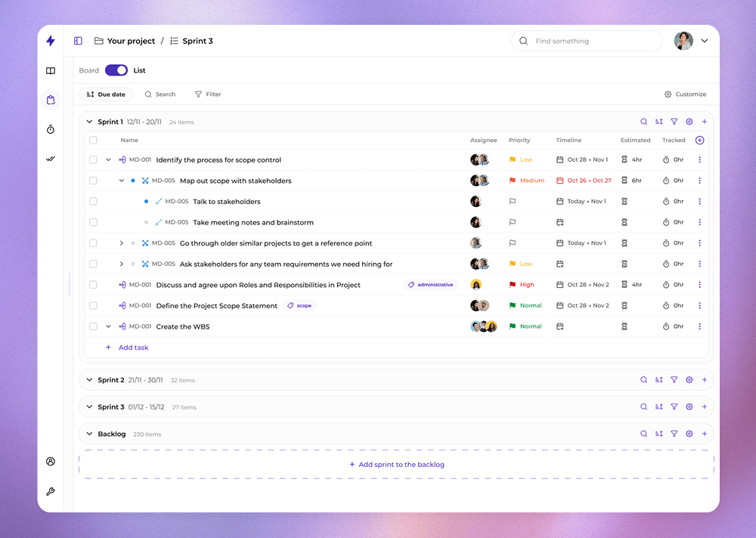The image size is (756, 538).
Task: Check the box for Identify the process for scope control
Action: click(x=93, y=159)
